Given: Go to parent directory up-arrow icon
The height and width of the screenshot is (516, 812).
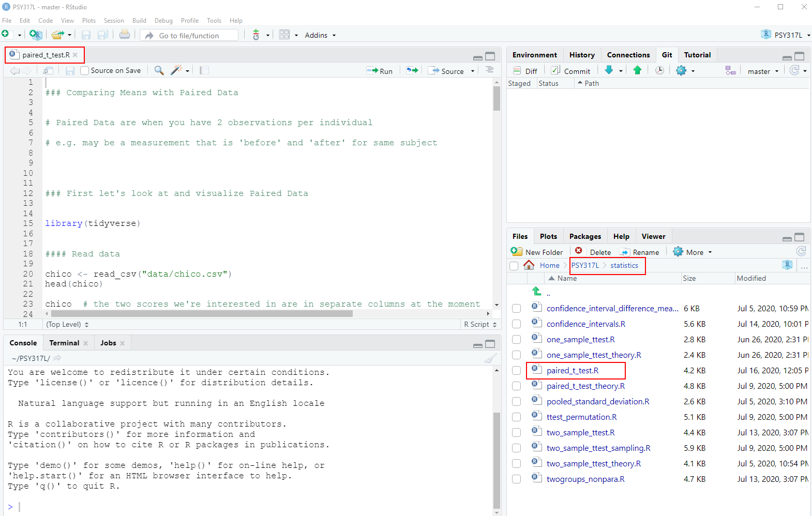Looking at the screenshot, I should click(x=537, y=292).
